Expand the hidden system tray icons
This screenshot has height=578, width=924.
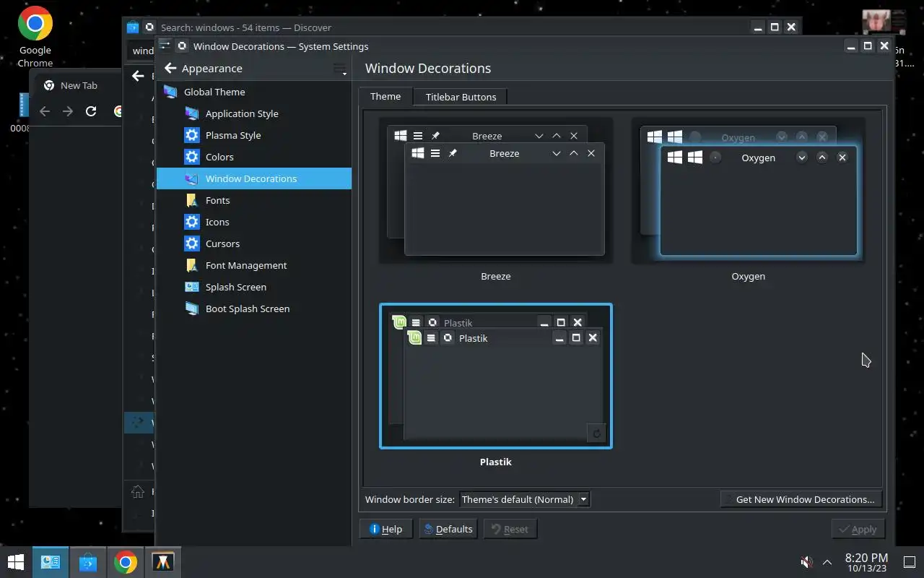(827, 562)
